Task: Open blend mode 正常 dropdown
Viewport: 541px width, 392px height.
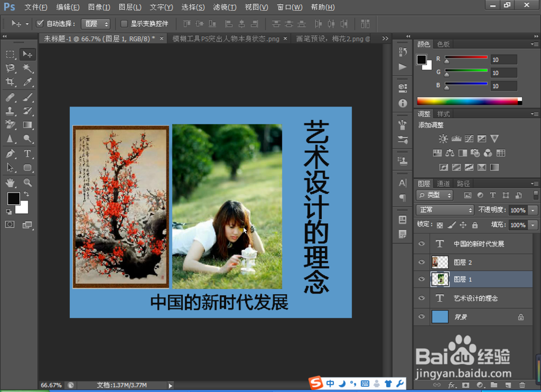Action: tap(445, 210)
